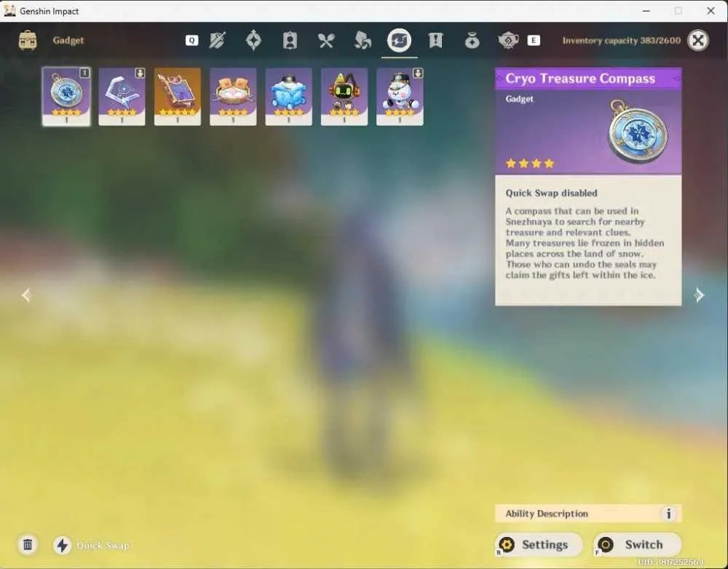728x569 pixels.
Task: Click the trash can delete icon
Action: 28,544
